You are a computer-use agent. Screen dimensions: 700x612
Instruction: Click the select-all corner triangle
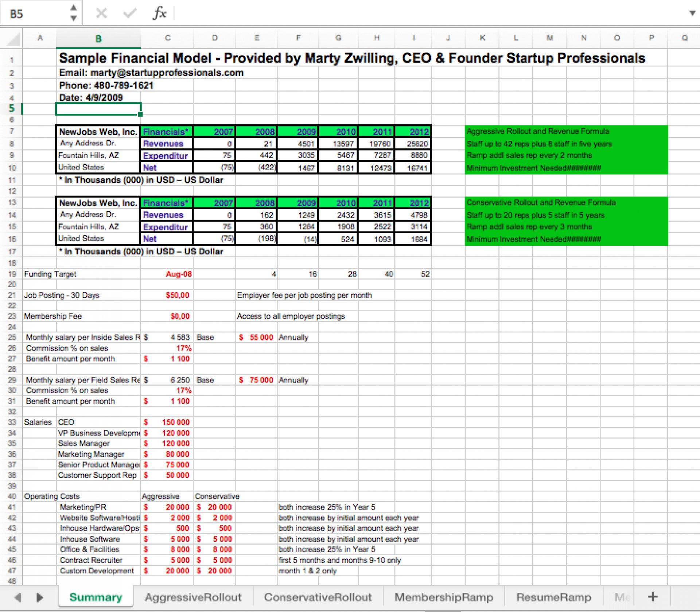pos(13,39)
